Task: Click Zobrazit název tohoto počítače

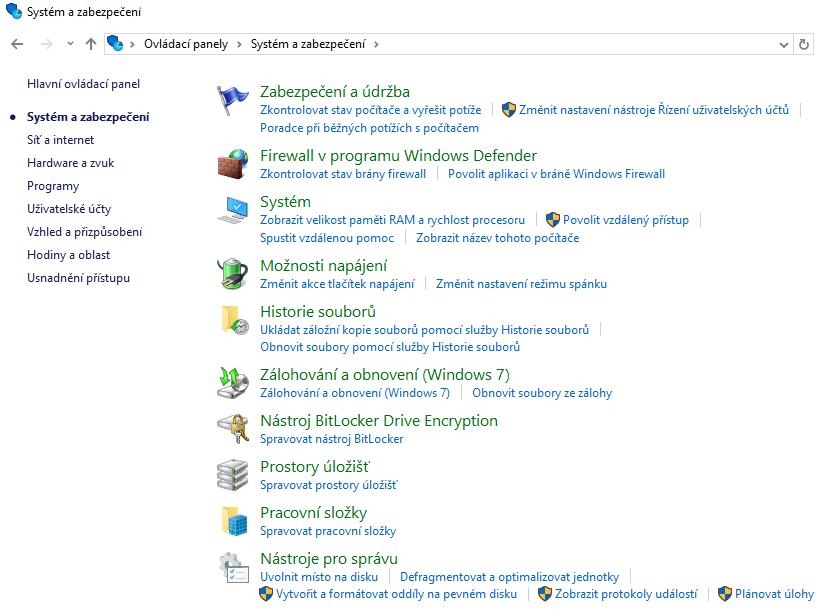Action: [497, 238]
